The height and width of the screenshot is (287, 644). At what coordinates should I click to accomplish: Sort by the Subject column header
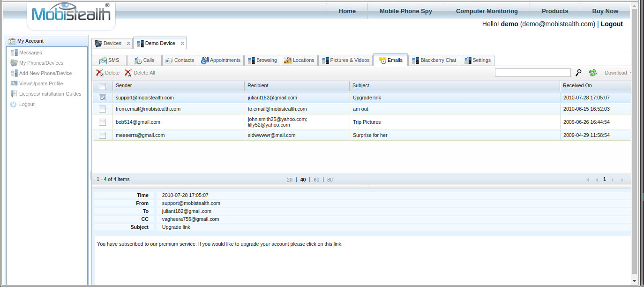pos(455,86)
